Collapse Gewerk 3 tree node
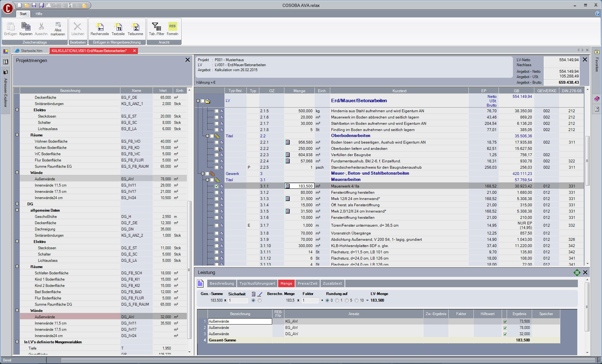Viewport: 602px width, 364px height. (203, 173)
